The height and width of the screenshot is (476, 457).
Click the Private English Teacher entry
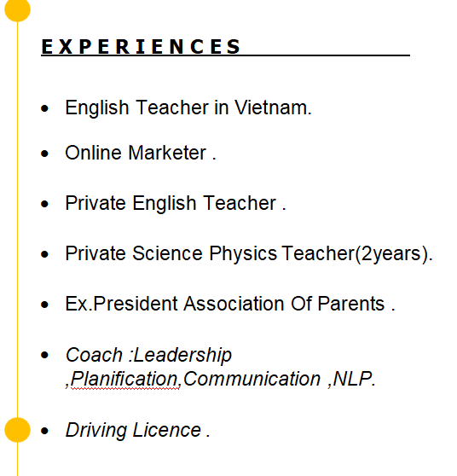point(176,203)
